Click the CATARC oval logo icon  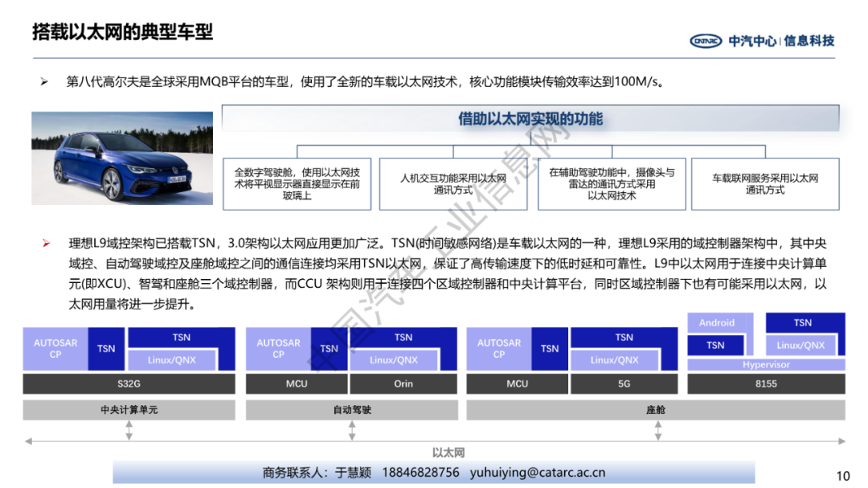pos(706,41)
